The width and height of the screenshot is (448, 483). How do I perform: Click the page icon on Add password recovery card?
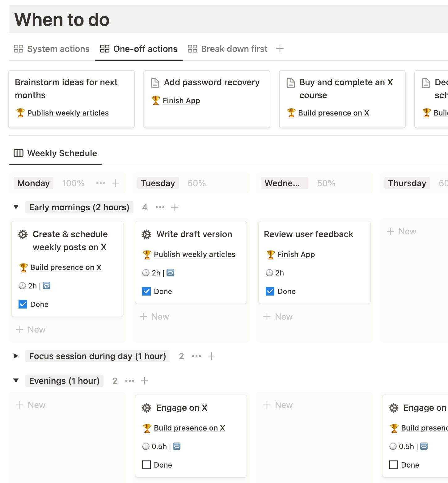click(x=155, y=83)
